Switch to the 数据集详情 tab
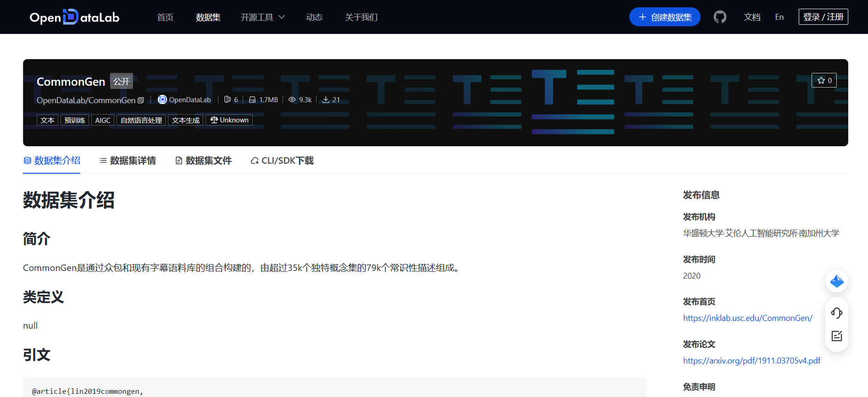Screen dimensions: 868x397 click(128, 160)
